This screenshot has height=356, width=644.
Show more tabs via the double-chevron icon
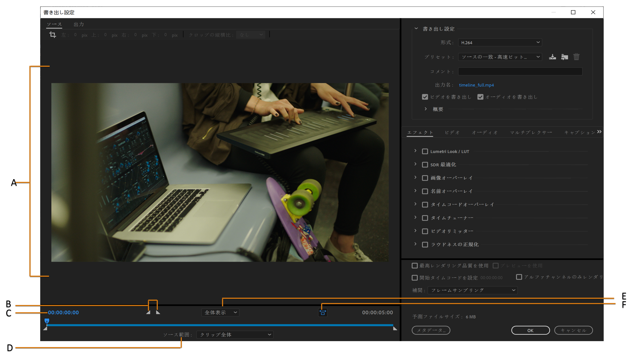pyautogui.click(x=599, y=132)
